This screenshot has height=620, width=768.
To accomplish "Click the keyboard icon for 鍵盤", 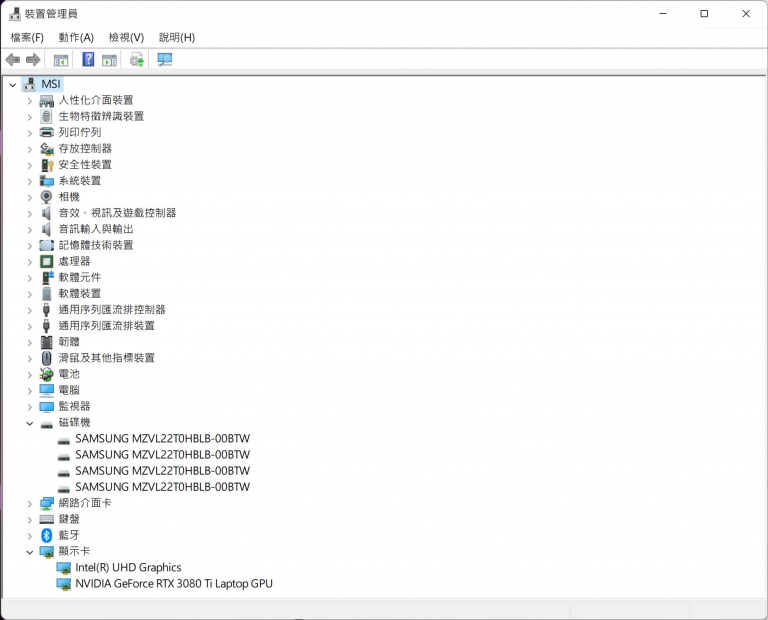I will click(x=47, y=519).
